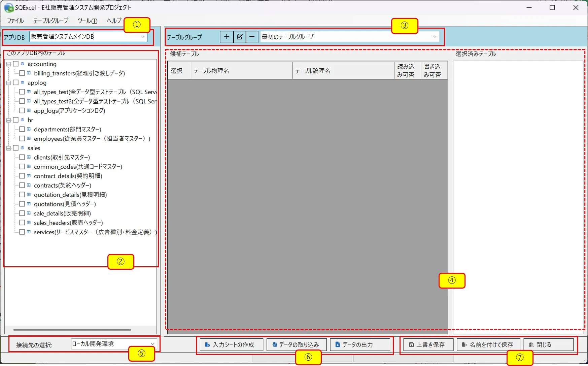Check the accounting schema checkbox

[15, 64]
